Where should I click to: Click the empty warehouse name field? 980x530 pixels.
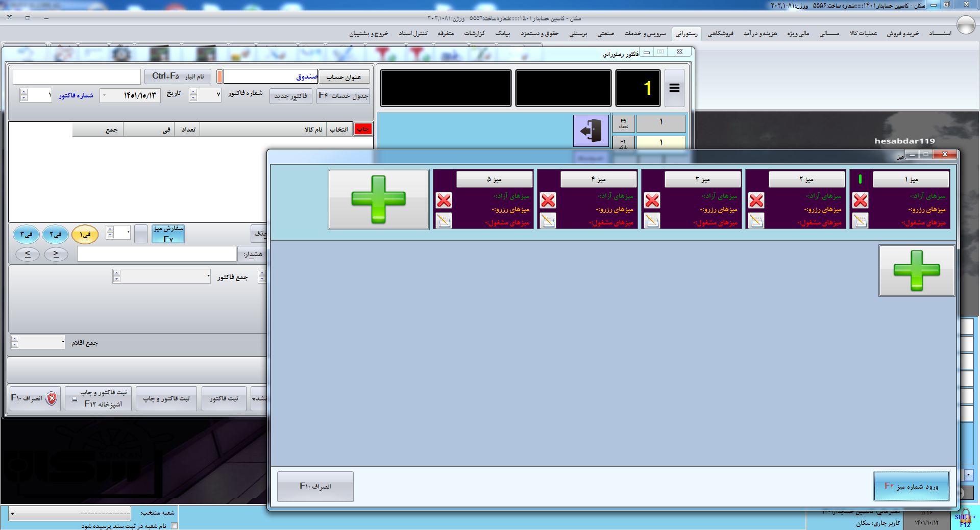(x=77, y=77)
